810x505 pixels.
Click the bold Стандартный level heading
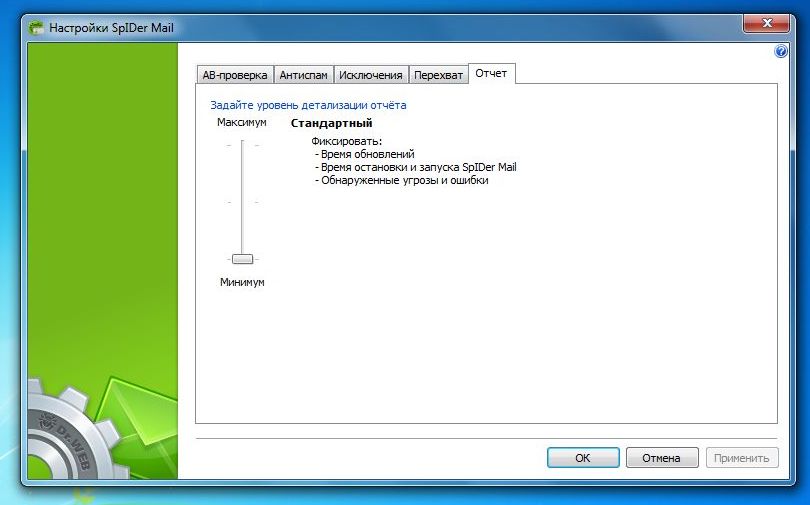coord(332,123)
